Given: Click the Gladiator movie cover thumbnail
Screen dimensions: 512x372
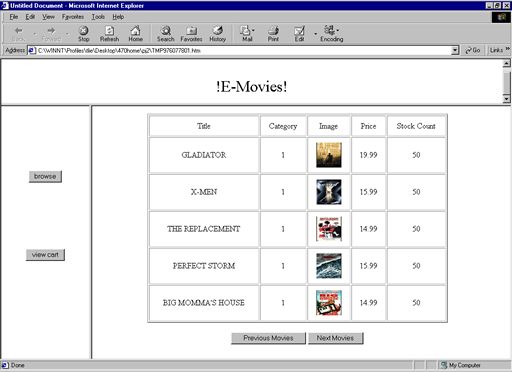Looking at the screenshot, I should tap(329, 155).
